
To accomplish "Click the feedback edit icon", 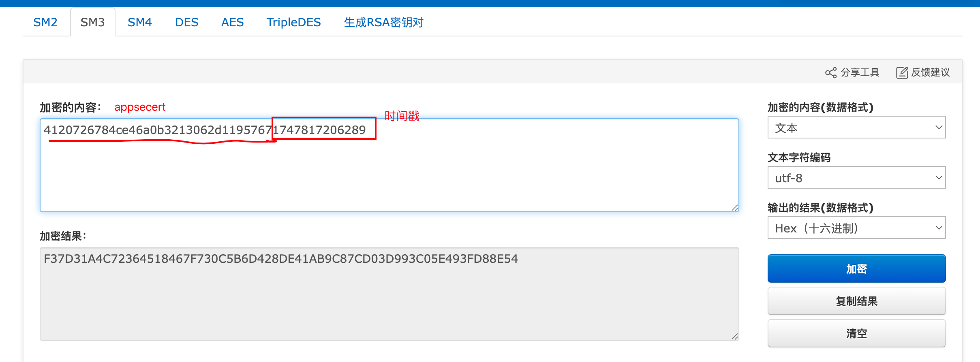I will pyautogui.click(x=902, y=72).
